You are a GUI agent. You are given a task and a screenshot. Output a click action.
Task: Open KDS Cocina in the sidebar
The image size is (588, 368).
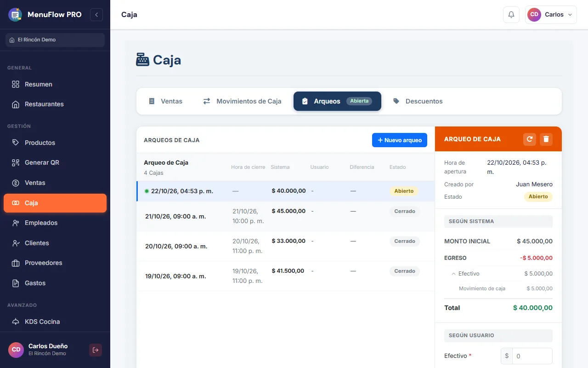[55, 322]
